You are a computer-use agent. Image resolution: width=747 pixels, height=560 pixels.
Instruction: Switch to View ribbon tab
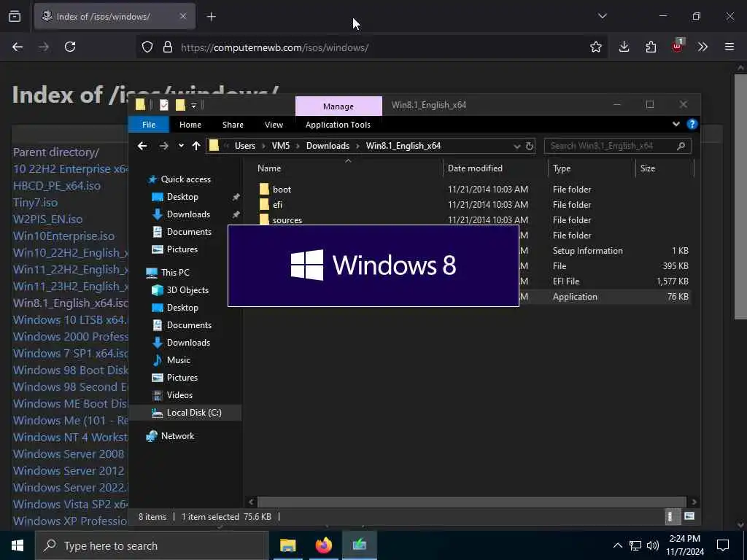[x=274, y=125]
